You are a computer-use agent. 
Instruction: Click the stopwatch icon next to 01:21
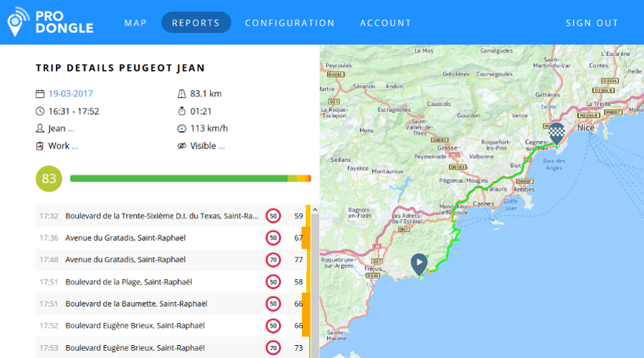[x=181, y=111]
